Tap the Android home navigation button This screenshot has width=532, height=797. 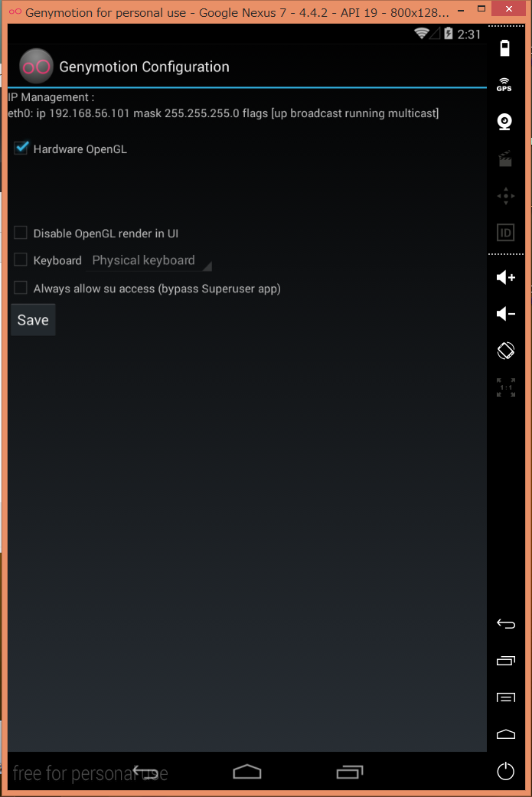tap(247, 772)
